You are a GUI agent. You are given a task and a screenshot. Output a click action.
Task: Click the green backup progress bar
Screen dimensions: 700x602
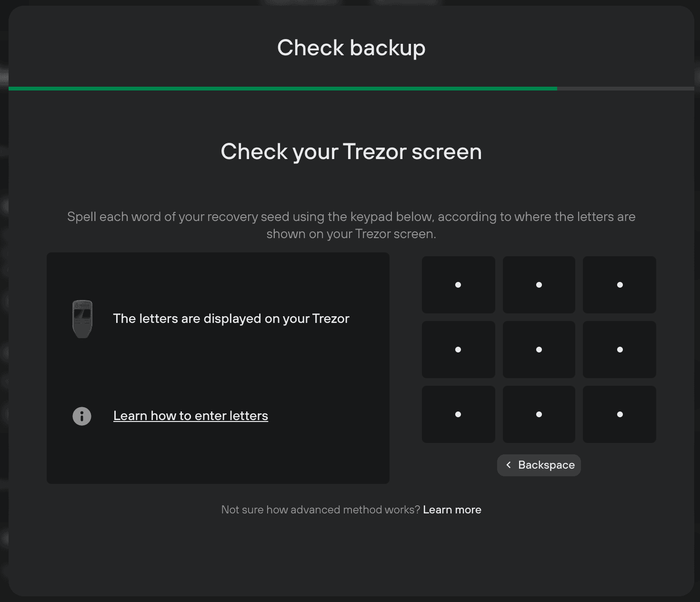[x=283, y=89]
